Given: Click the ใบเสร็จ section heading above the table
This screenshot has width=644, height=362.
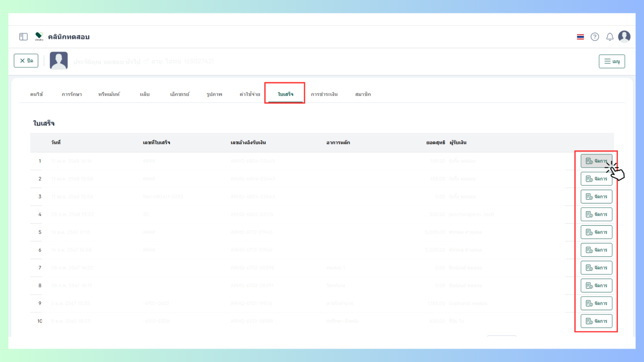Looking at the screenshot, I should click(x=44, y=123).
